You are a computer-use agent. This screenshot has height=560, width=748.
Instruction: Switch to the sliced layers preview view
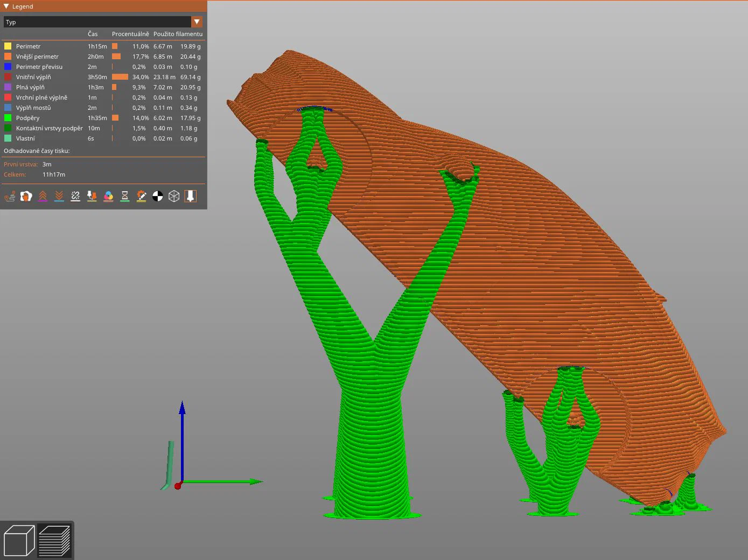pos(54,540)
